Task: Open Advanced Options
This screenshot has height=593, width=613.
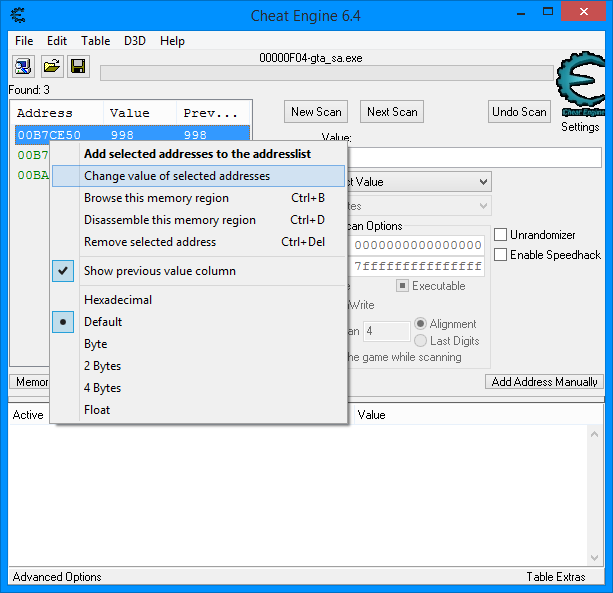Action: pos(57,577)
